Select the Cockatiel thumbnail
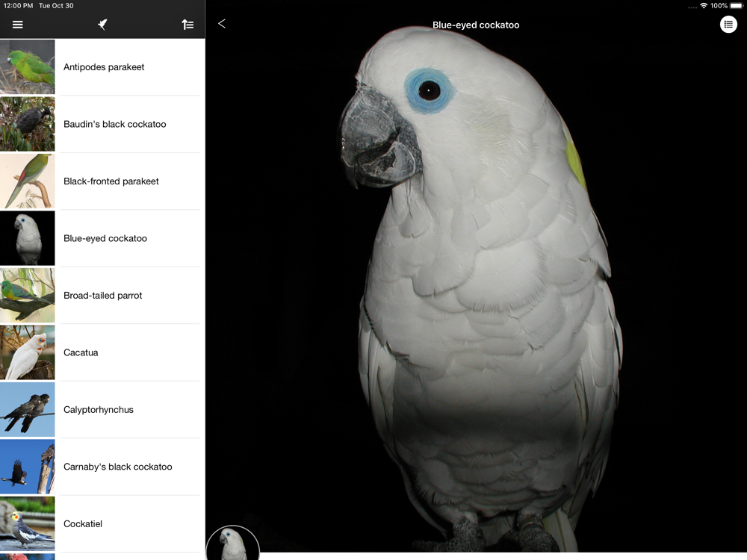 point(27,524)
